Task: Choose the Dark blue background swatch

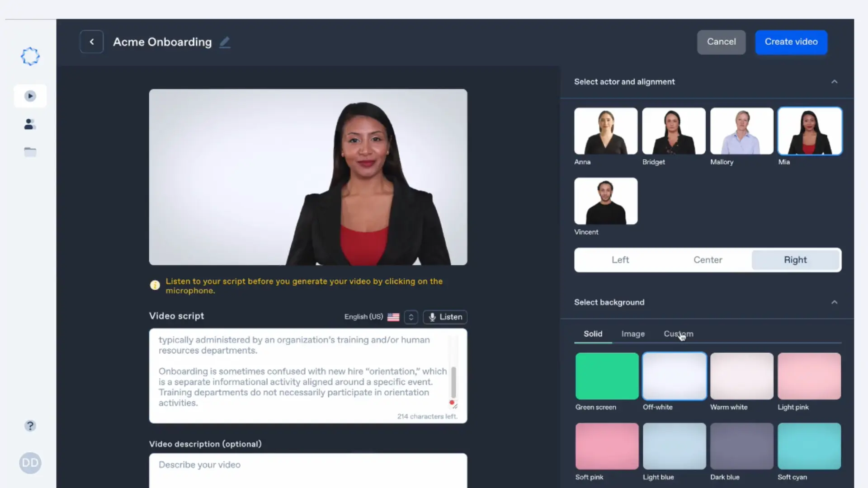Action: tap(742, 446)
